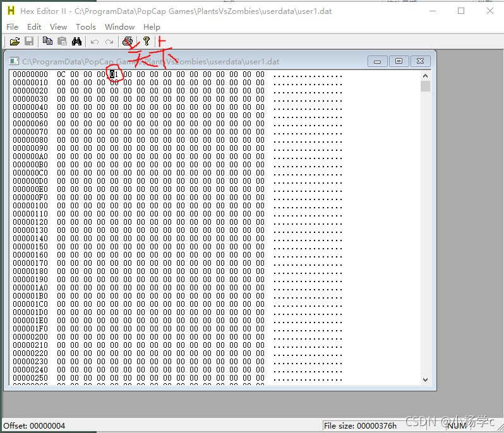Click the offset label 00000230

30,362
